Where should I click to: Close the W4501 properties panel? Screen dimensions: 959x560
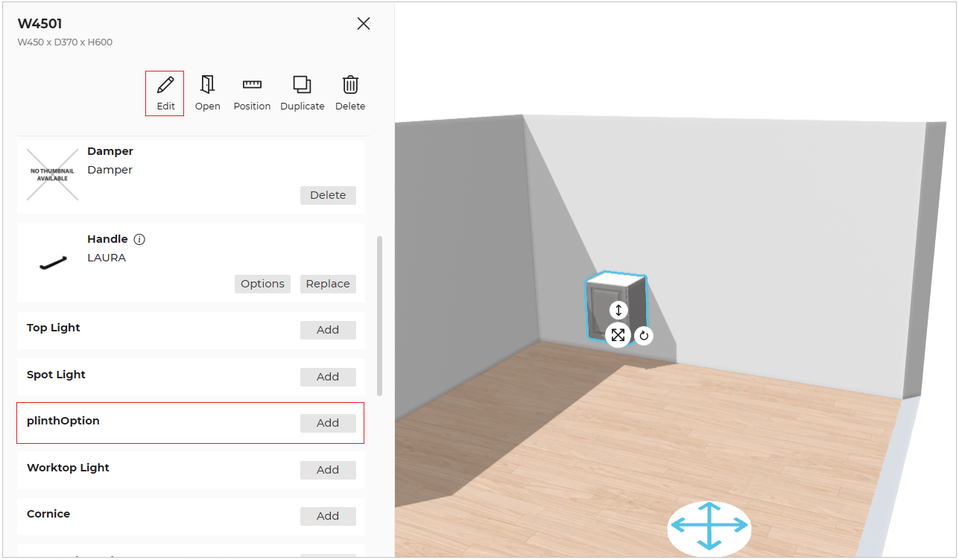click(364, 24)
